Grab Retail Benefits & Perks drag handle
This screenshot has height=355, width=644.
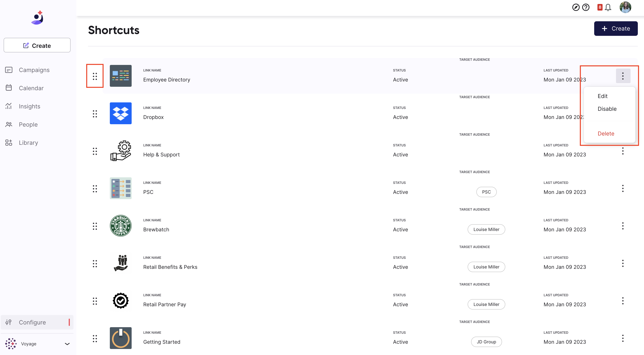(95, 264)
